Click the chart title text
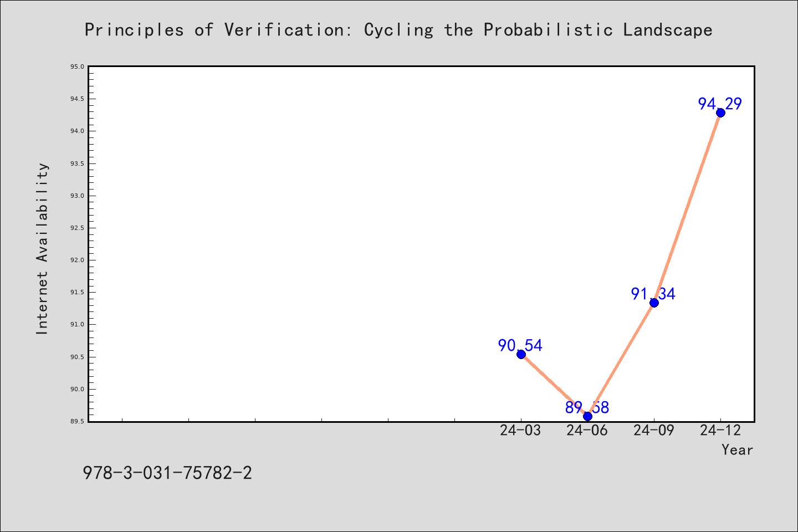The image size is (798, 532). click(398, 29)
